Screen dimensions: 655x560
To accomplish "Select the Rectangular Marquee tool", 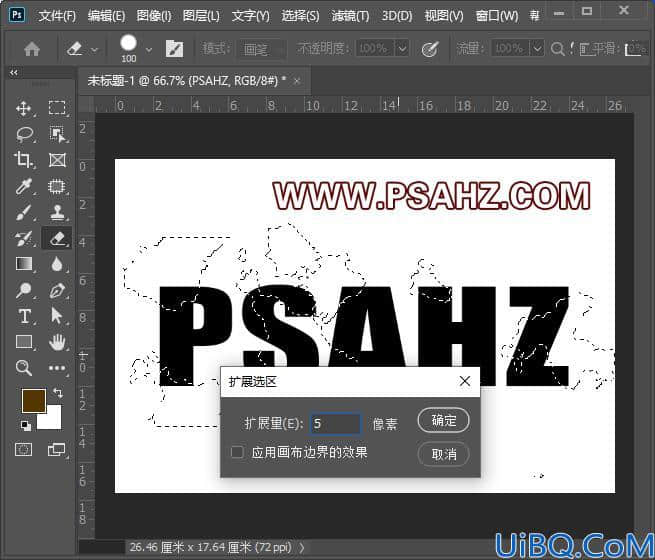I will coord(57,108).
